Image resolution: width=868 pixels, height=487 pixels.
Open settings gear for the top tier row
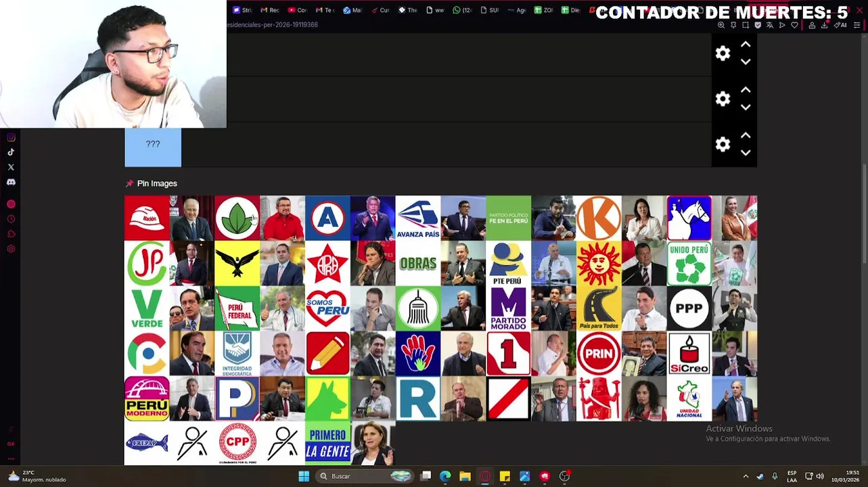(723, 53)
